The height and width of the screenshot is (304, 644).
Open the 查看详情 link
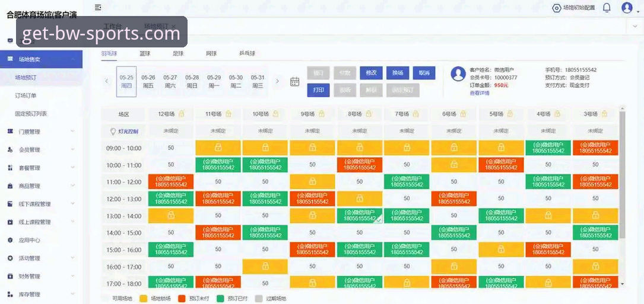tap(480, 93)
